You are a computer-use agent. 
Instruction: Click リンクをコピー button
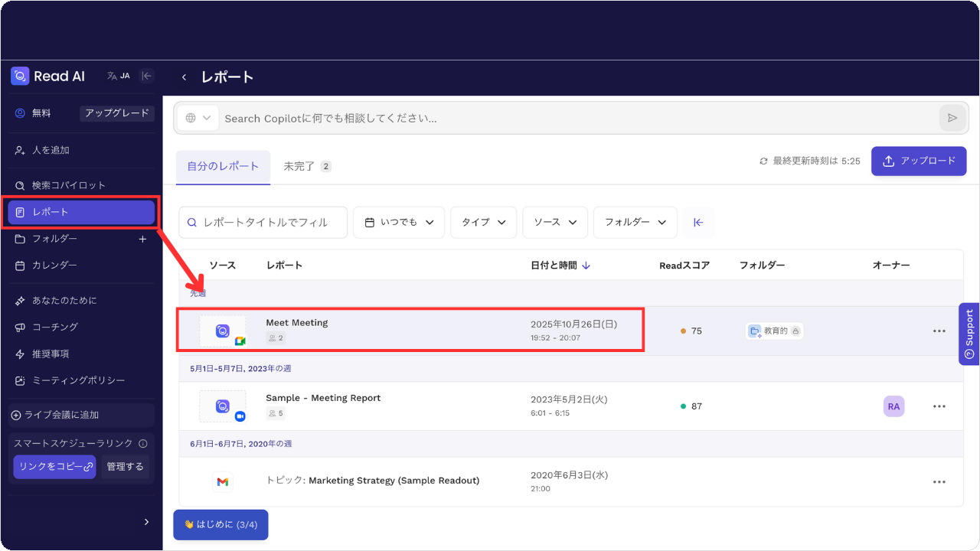pyautogui.click(x=54, y=467)
